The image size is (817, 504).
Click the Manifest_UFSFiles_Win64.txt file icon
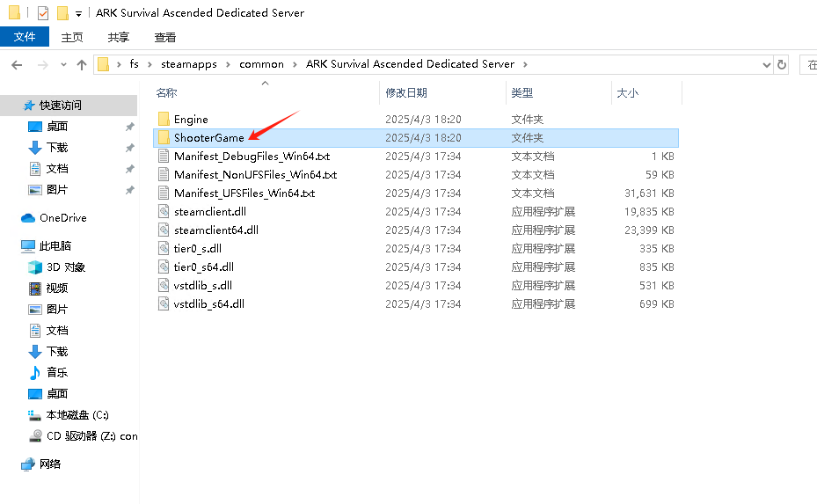point(164,194)
